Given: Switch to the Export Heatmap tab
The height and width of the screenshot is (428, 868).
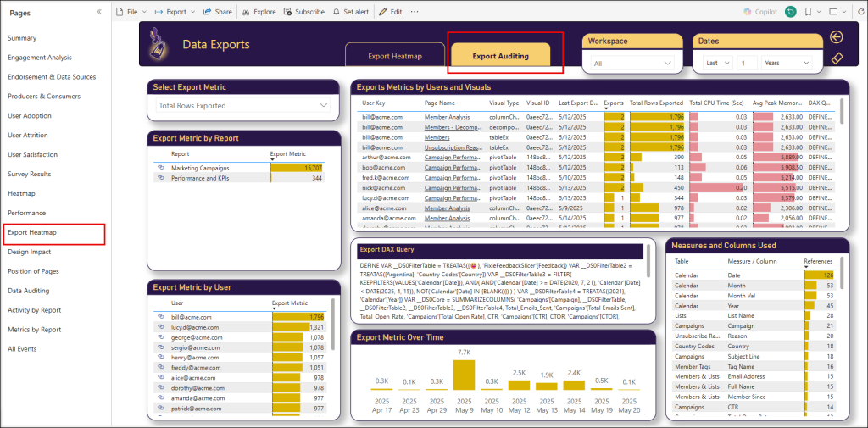Looking at the screenshot, I should click(x=394, y=57).
